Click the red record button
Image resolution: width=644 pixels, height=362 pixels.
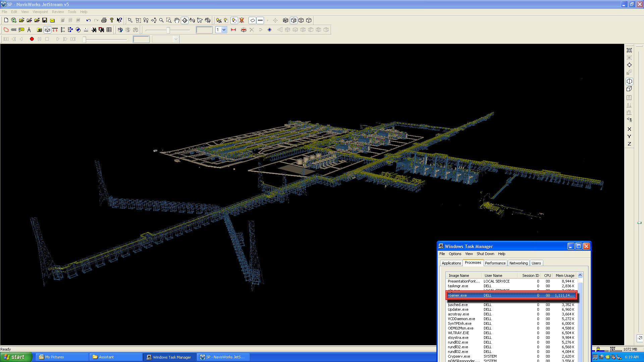coord(32,39)
